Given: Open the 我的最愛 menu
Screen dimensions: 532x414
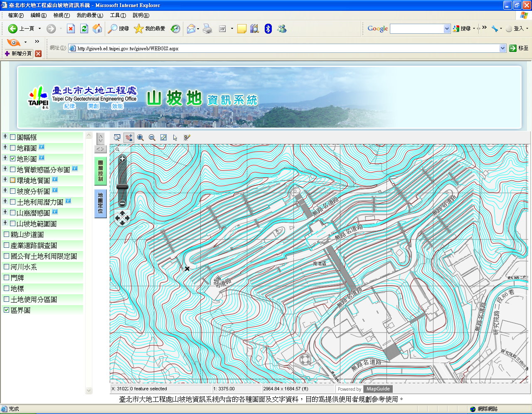Looking at the screenshot, I should pos(90,15).
